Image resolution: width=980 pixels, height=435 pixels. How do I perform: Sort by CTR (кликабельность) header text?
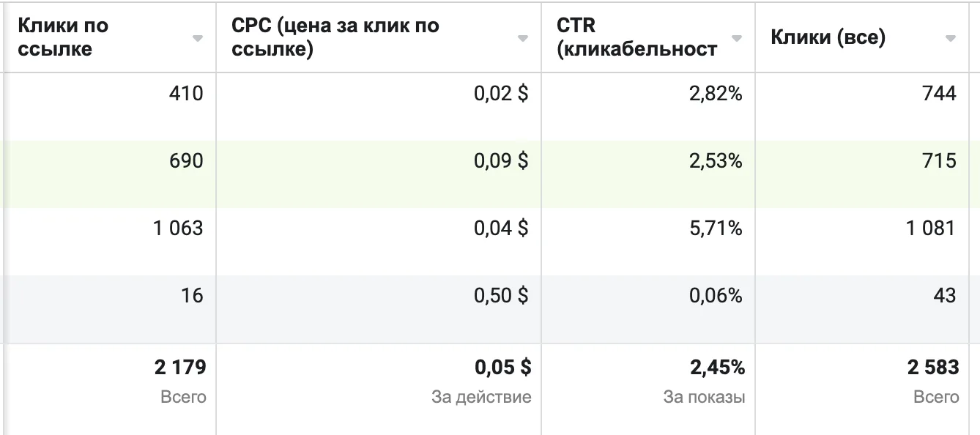pos(636,37)
